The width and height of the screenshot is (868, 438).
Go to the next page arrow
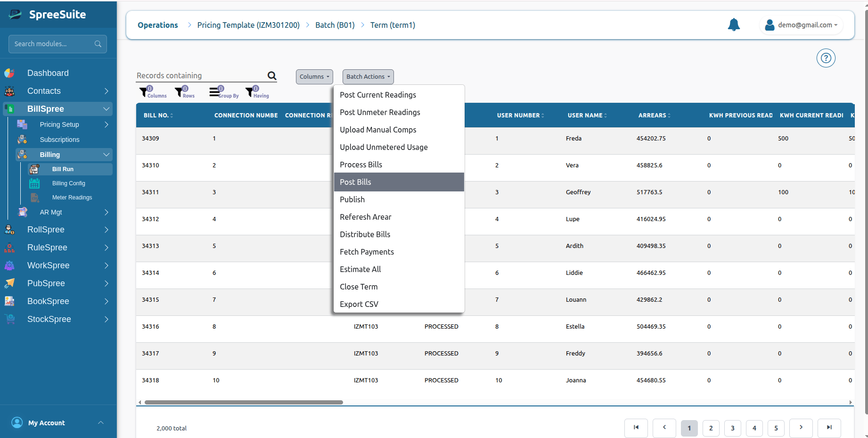(801, 428)
